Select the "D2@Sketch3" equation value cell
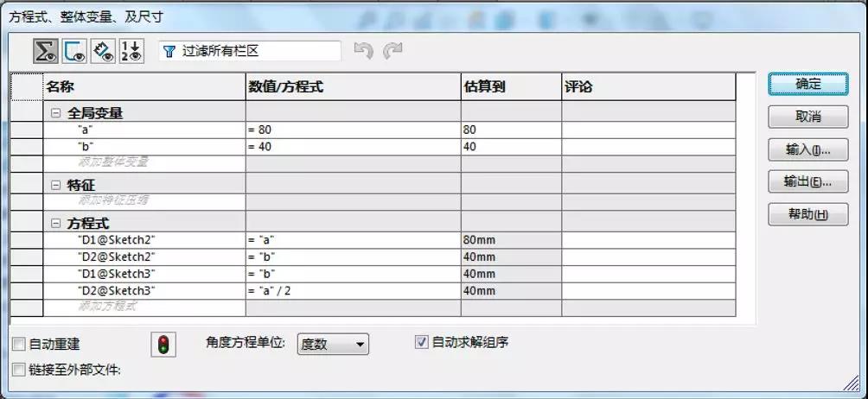This screenshot has height=399, width=868. point(352,291)
